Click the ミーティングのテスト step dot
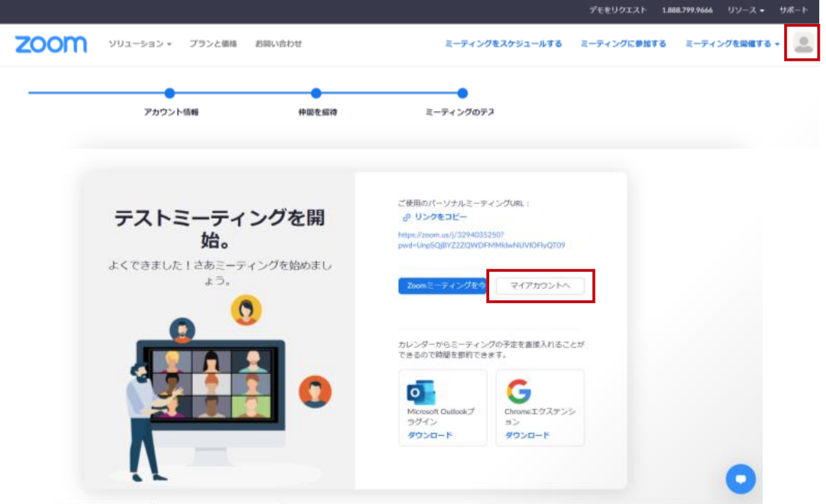Image resolution: width=826 pixels, height=504 pixels. coord(462,93)
